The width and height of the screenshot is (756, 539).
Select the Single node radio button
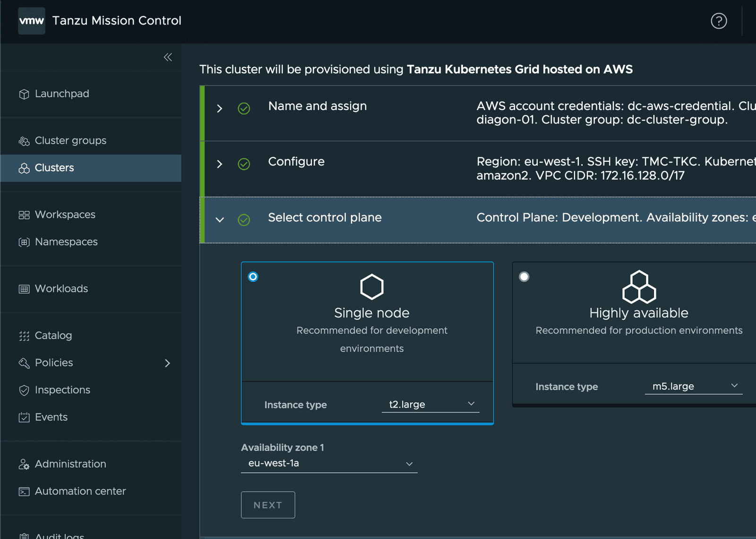point(253,277)
